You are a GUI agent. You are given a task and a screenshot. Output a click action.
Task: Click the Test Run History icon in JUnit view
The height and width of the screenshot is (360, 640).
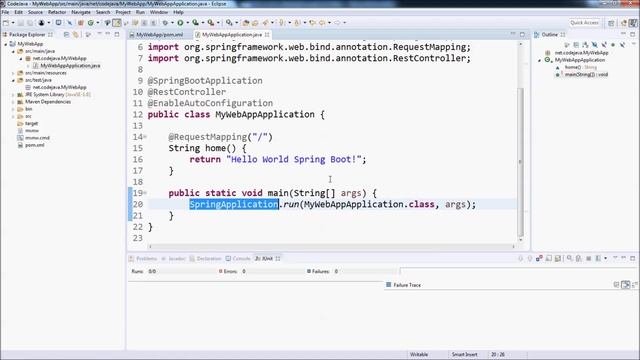598,258
